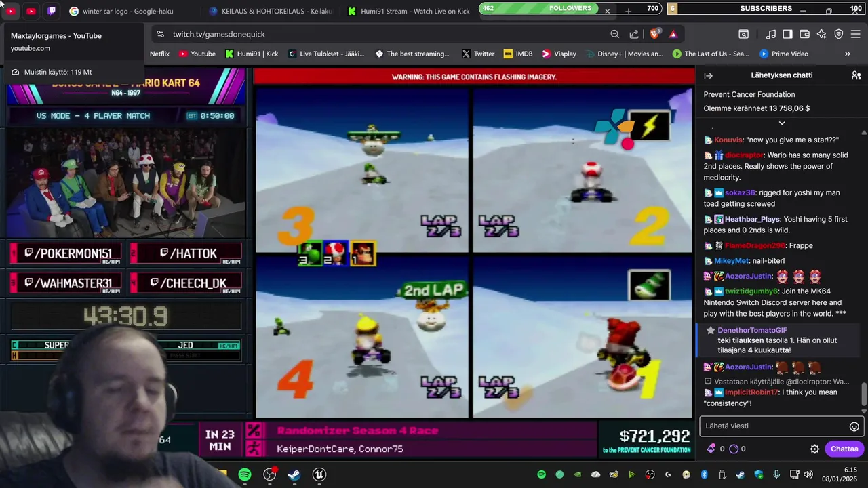The height and width of the screenshot is (488, 868).
Task: Click the Chattaa send button
Action: click(x=844, y=449)
